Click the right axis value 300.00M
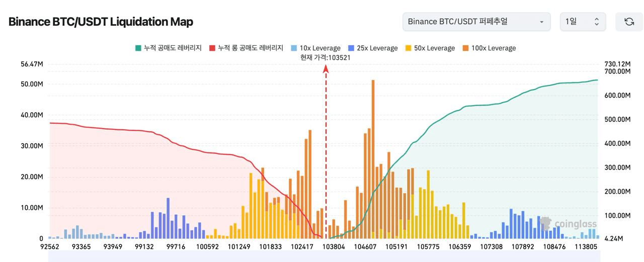 tap(617, 167)
